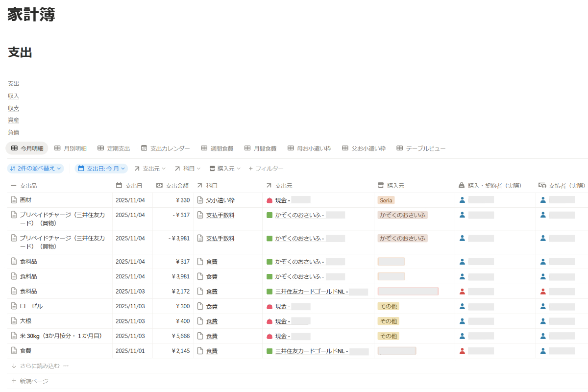Open the 科目 filter dropdown
The image size is (588, 392).
(x=188, y=169)
